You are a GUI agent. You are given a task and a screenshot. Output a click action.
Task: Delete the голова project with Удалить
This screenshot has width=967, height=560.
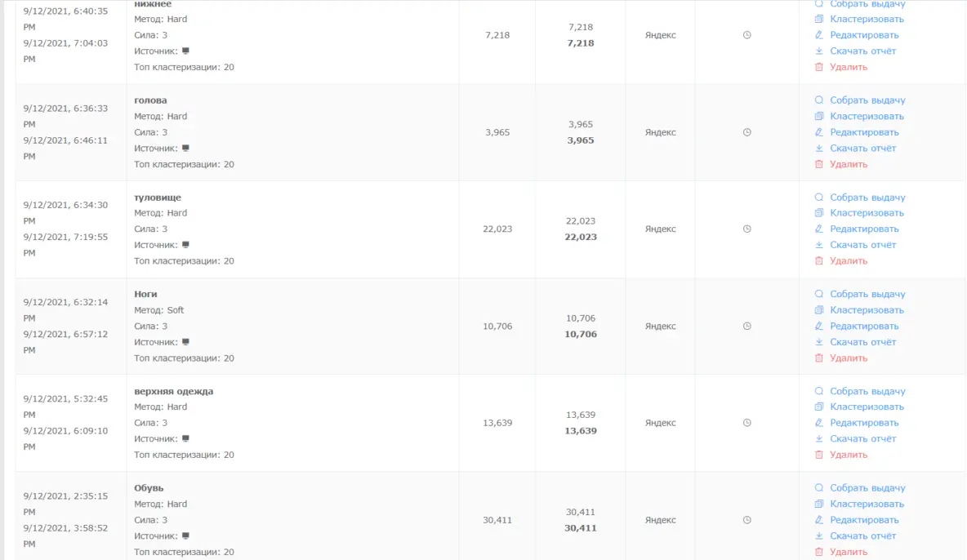pos(849,164)
